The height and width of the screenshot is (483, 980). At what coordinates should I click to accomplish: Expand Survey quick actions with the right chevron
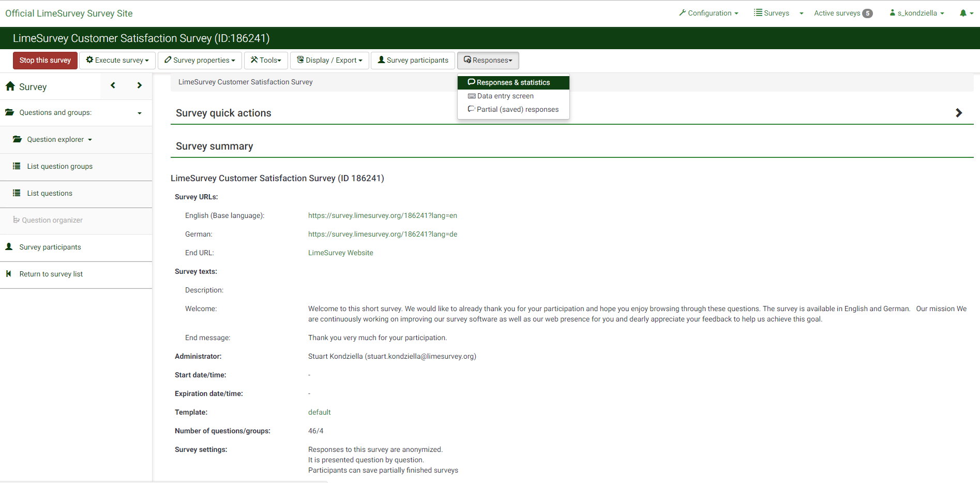click(x=959, y=113)
